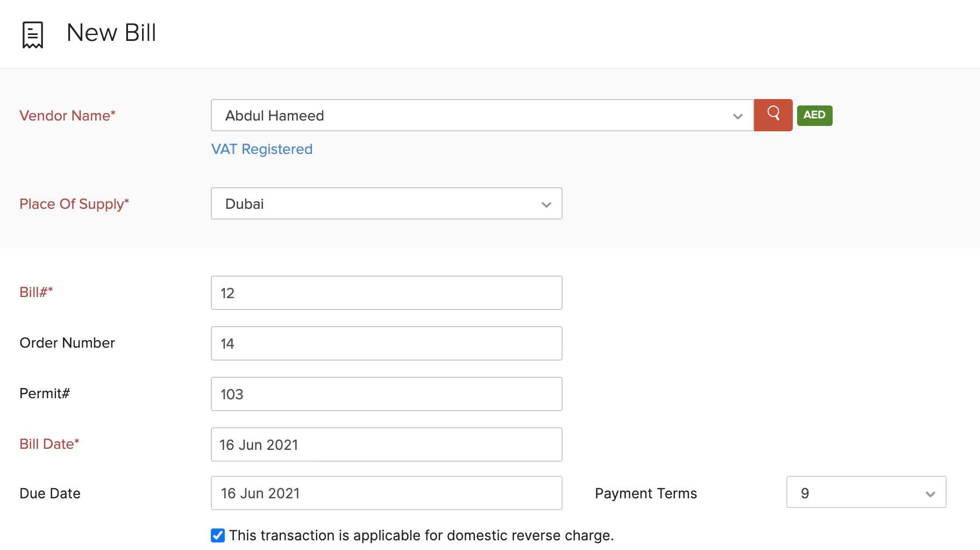Click the bill receipt icon in header
This screenshot has width=980, height=550.
click(x=33, y=35)
